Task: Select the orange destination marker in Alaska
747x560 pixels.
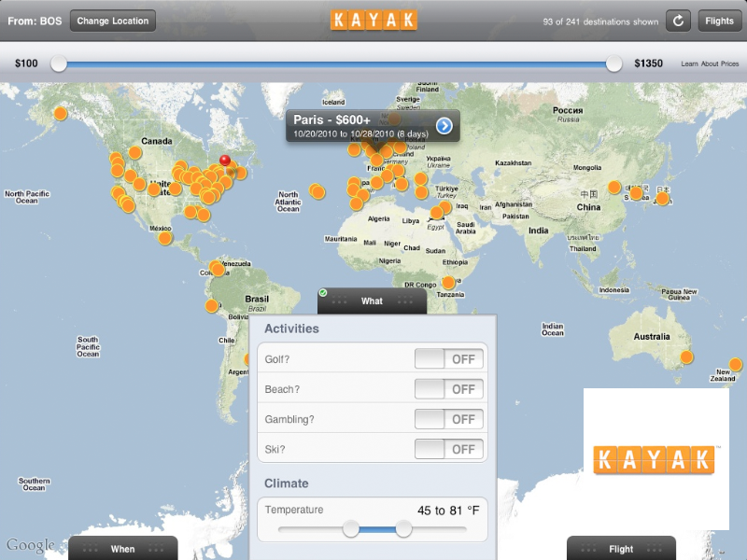Action: tap(61, 114)
